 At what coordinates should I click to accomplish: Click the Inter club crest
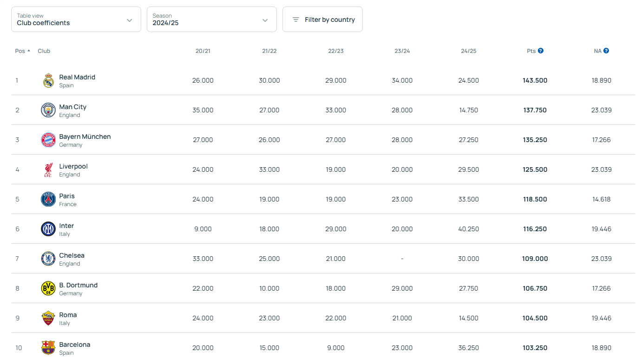[48, 229]
